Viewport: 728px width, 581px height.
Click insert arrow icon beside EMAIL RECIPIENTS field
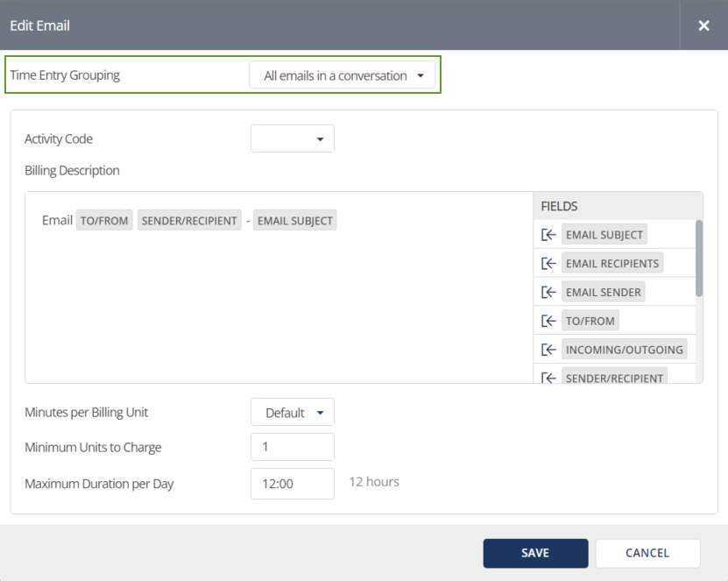[x=548, y=264]
